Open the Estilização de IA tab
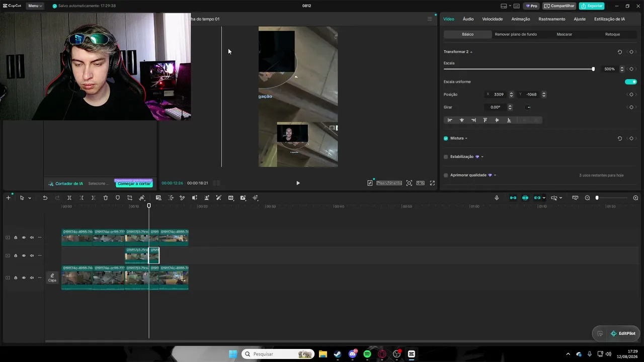The width and height of the screenshot is (644, 362). [609, 19]
